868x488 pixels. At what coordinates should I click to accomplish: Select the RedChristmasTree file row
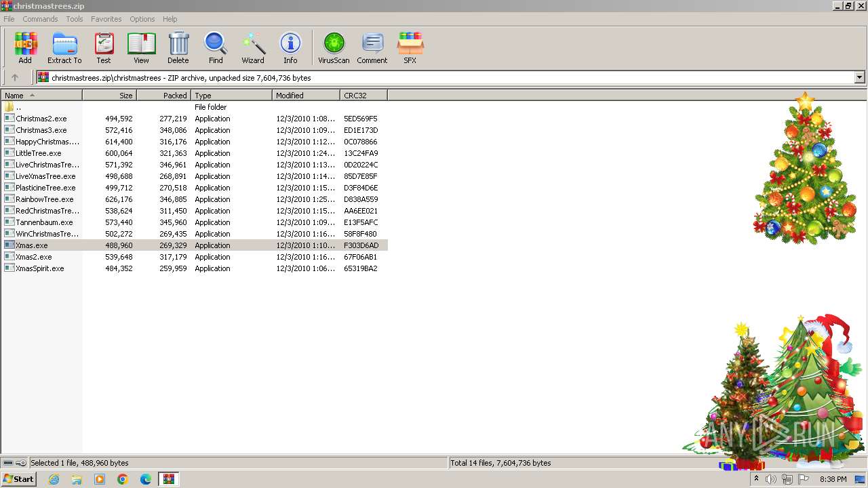tap(194, 211)
